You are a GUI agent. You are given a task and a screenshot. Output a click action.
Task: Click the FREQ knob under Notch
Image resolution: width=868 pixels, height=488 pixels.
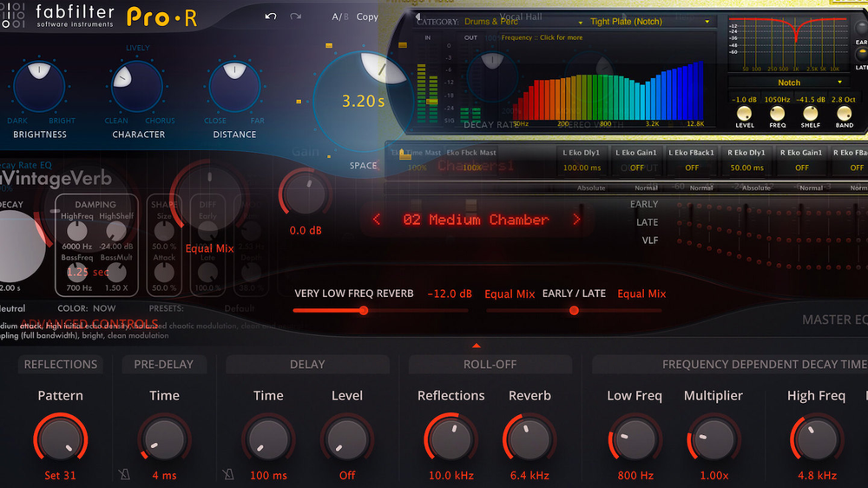click(x=777, y=114)
